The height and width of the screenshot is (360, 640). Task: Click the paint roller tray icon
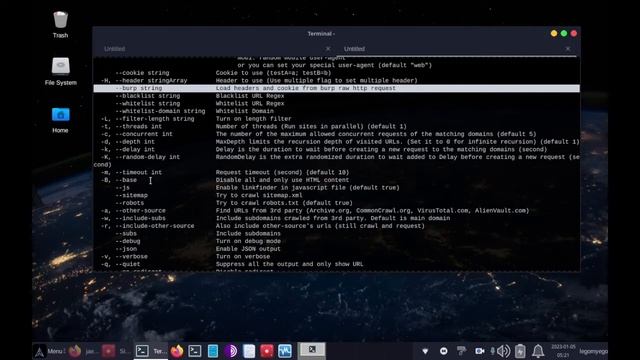[x=461, y=351]
